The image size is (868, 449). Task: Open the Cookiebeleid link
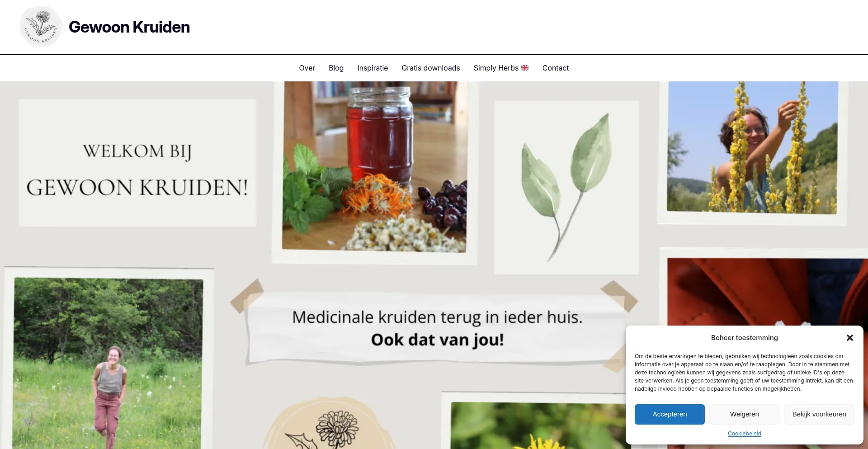[x=745, y=434]
